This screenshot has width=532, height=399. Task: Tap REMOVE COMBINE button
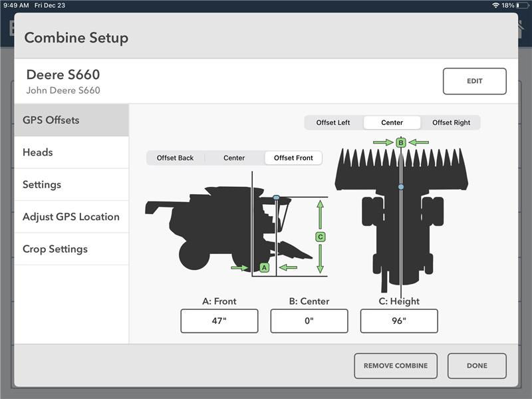(x=396, y=366)
